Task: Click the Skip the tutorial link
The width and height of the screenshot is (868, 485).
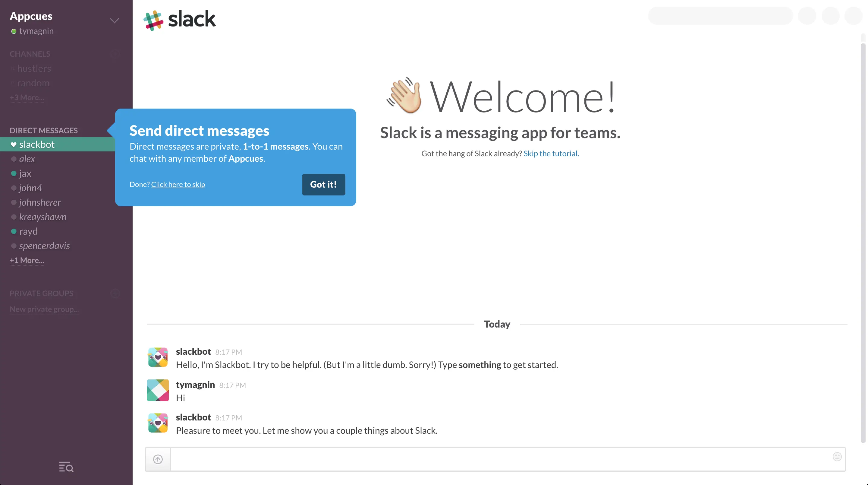Action: coord(550,153)
